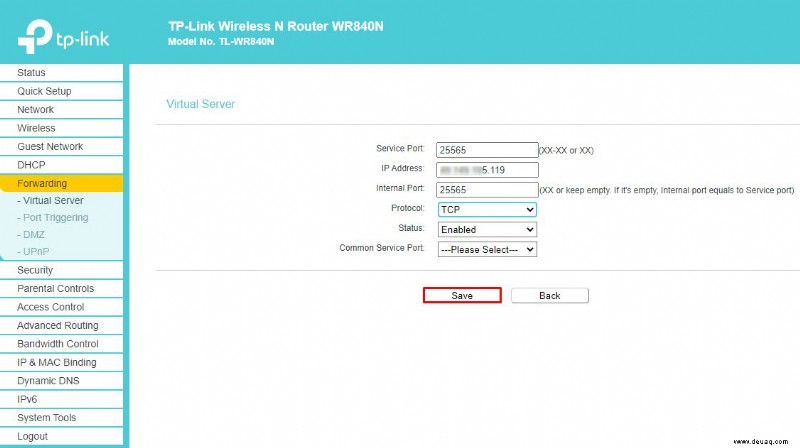Click the Service Port label
Viewport: 800px width, 448px height.
(400, 148)
